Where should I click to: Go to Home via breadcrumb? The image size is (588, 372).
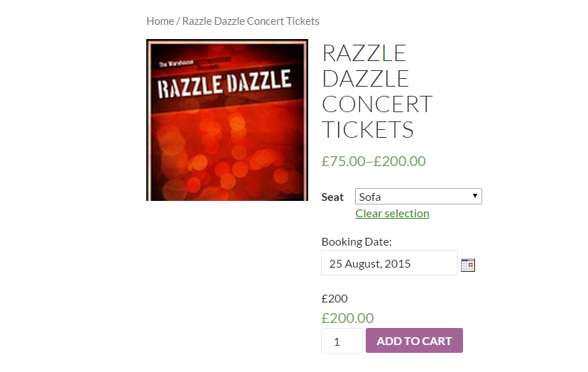tap(160, 21)
